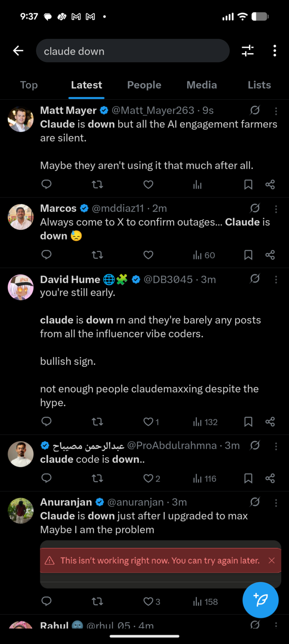
Task: Retweet Marcos's outage post
Action: [x=97, y=255]
